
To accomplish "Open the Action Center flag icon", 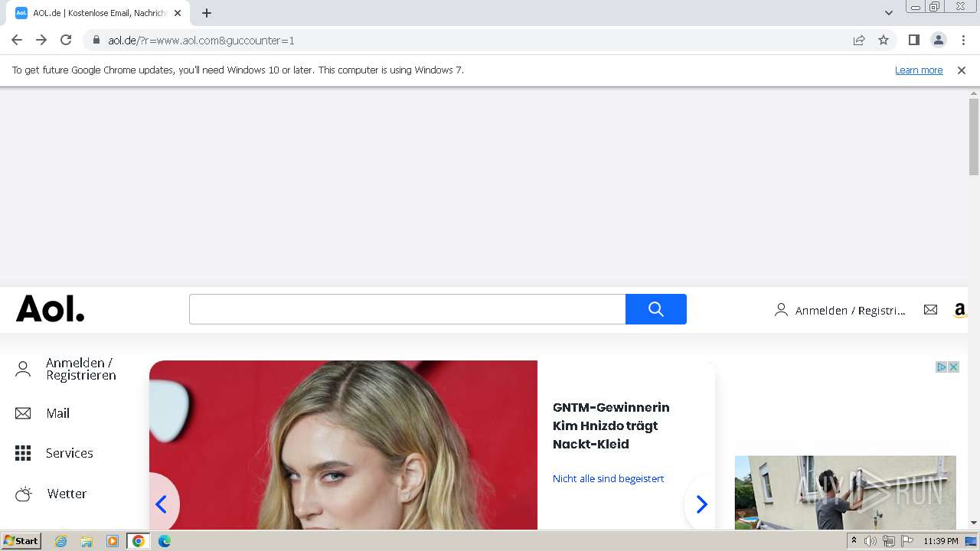I will pos(907,541).
